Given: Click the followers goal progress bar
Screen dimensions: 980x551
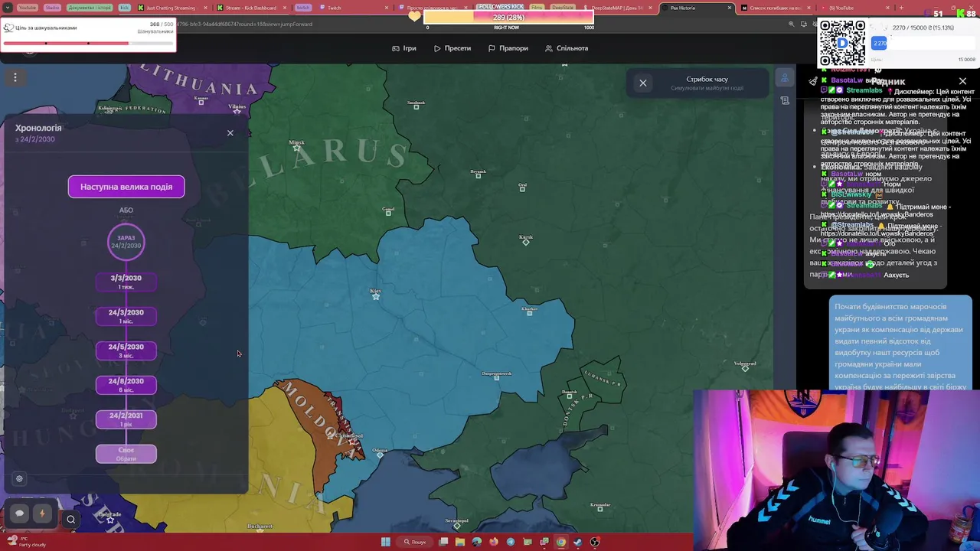Looking at the screenshot, I should pyautogui.click(x=508, y=17).
